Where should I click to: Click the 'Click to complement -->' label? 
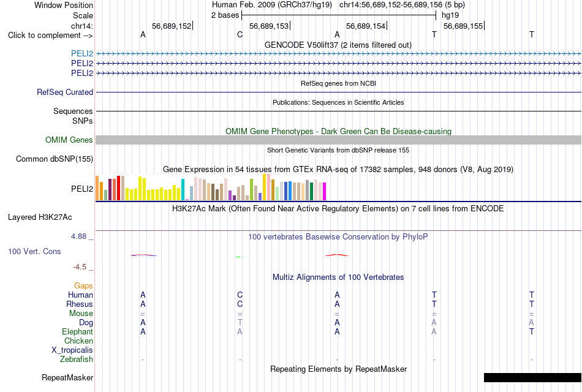[50, 36]
